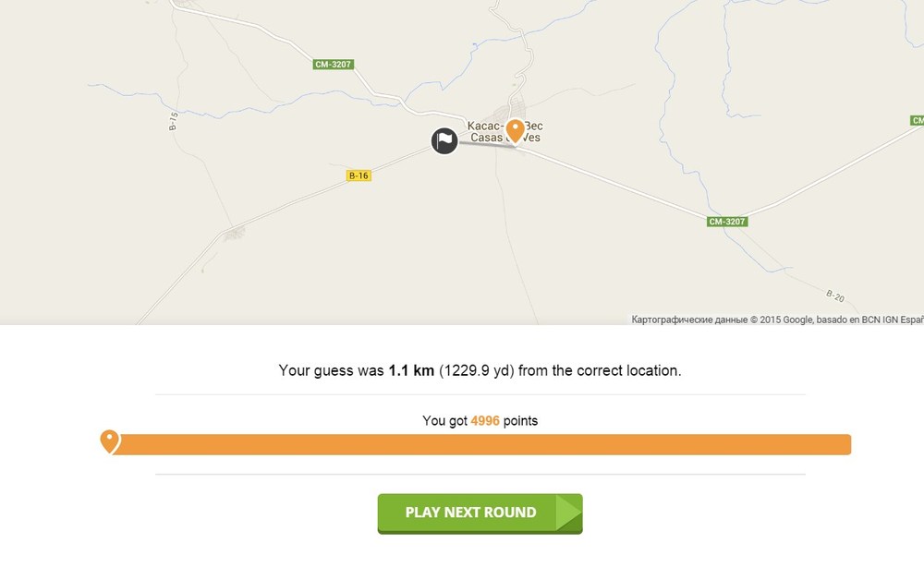Click the cut-off green CM badge at right edge
Screen dimensions: 924x579
[x=918, y=121]
